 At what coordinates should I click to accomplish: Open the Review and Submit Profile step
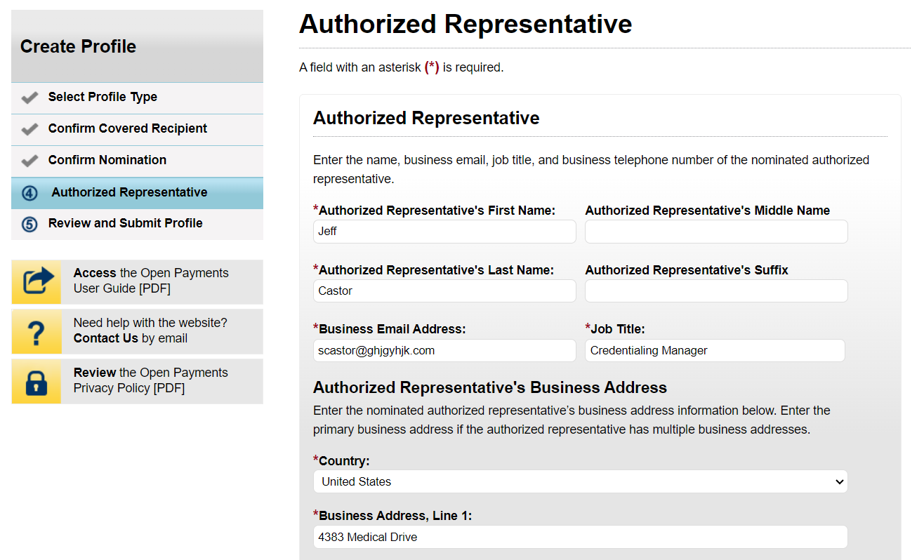click(x=125, y=223)
